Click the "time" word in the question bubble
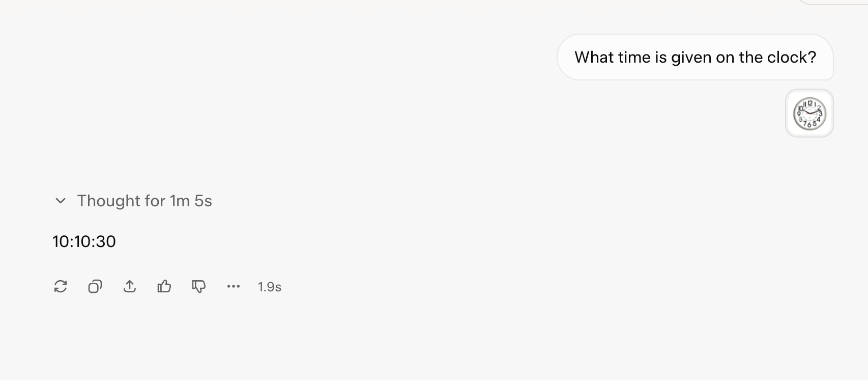This screenshot has width=868, height=380. pos(635,57)
